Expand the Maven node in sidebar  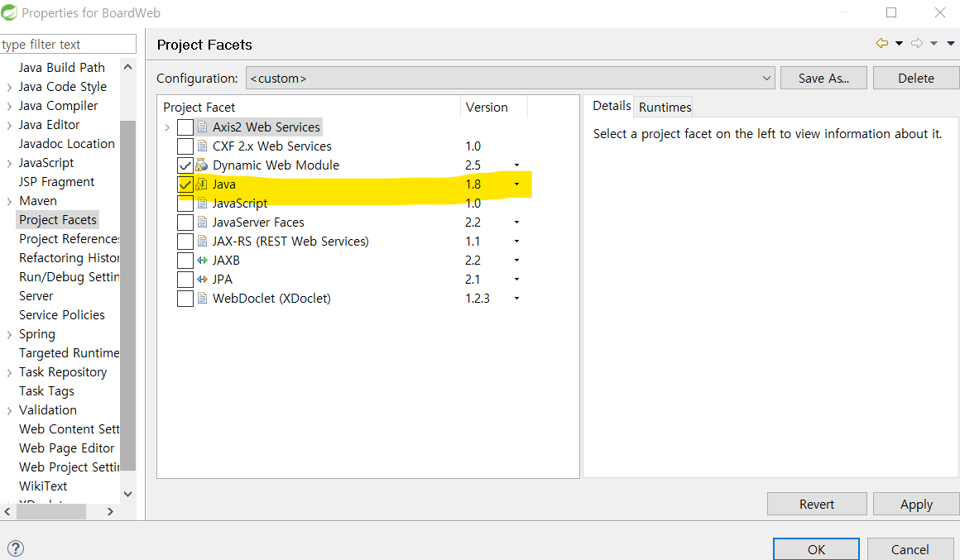click(x=9, y=201)
